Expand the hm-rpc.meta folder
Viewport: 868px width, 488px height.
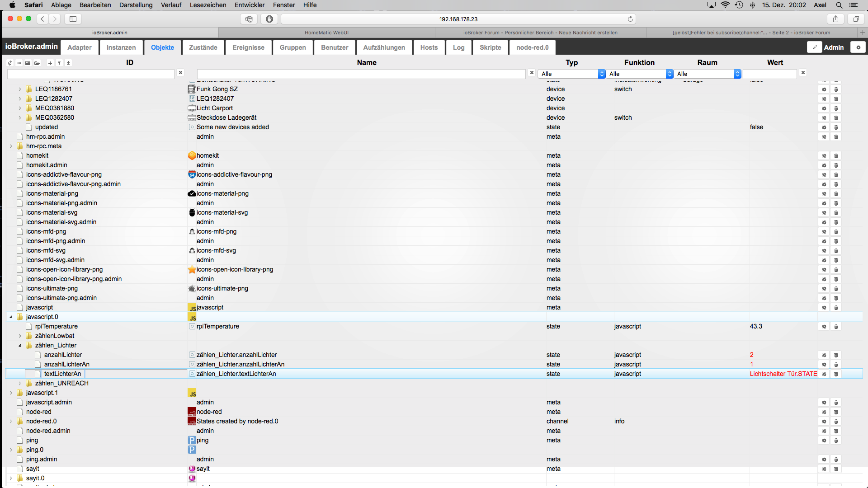tap(11, 146)
